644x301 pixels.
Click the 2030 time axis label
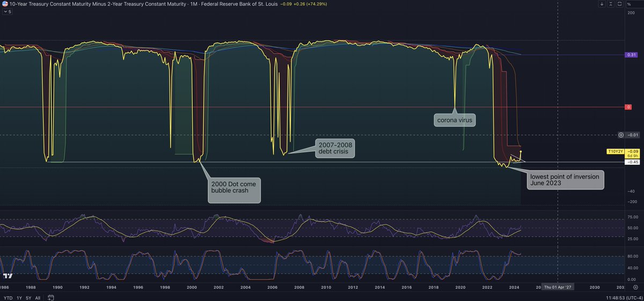[595, 288]
